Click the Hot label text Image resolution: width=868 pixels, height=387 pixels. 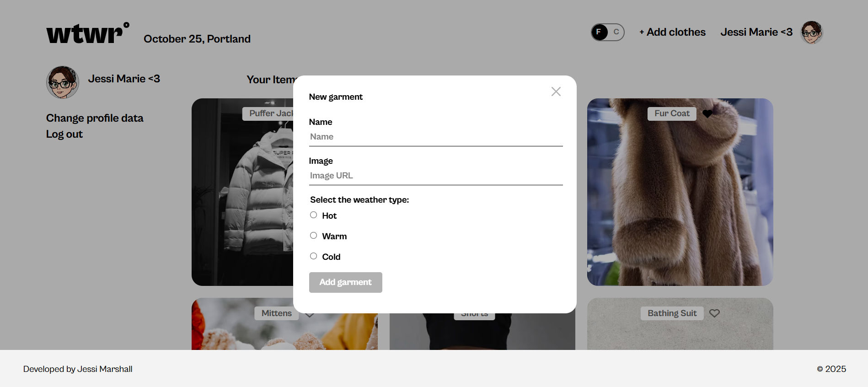(329, 216)
